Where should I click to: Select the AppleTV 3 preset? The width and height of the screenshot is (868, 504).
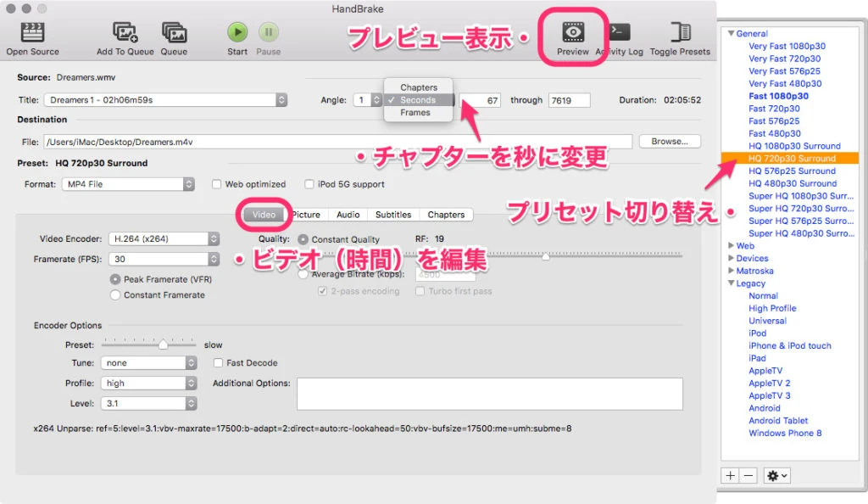coord(770,395)
